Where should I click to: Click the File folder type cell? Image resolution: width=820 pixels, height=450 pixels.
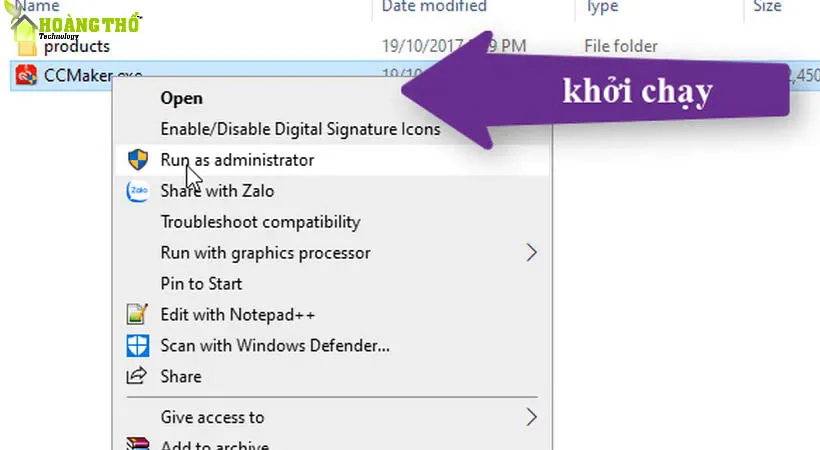[621, 46]
